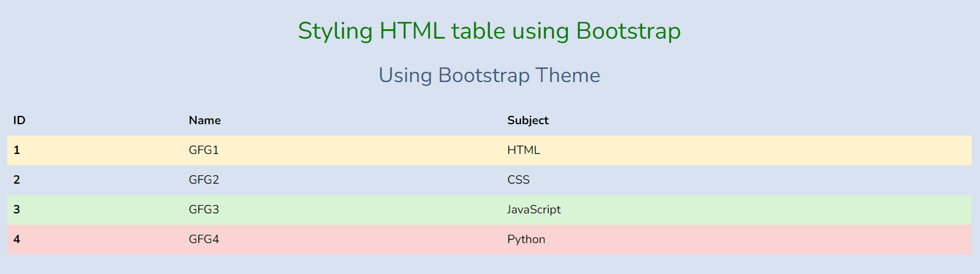Click the GFG4 name cell

click(x=342, y=240)
